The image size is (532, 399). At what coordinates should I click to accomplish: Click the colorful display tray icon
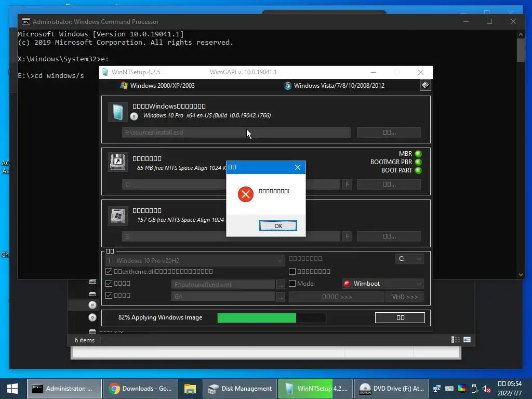pyautogui.click(x=462, y=389)
